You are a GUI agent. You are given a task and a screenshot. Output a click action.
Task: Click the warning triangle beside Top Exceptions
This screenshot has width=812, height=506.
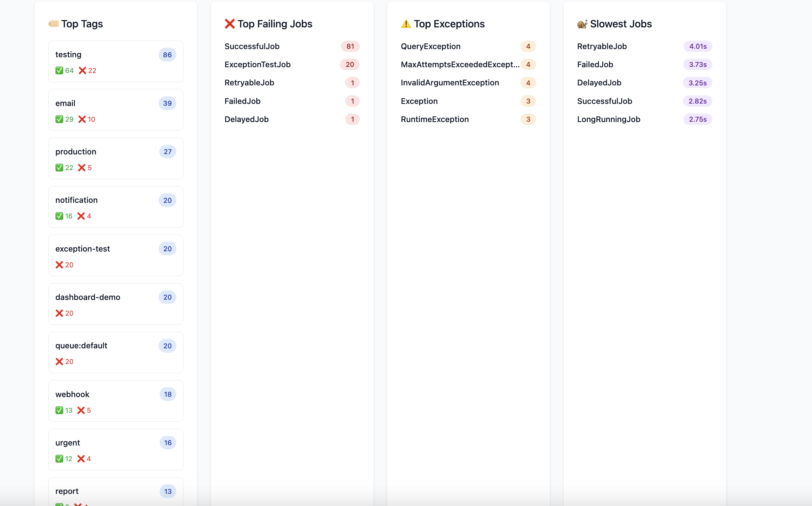pos(406,23)
